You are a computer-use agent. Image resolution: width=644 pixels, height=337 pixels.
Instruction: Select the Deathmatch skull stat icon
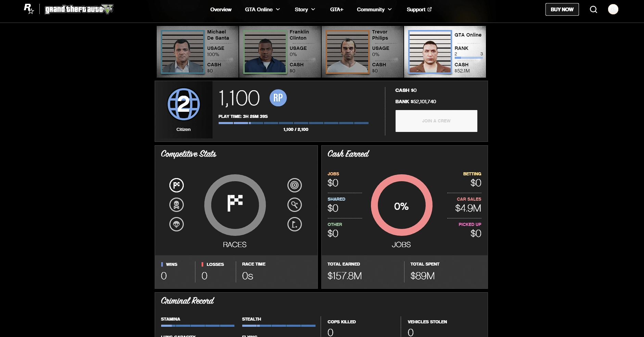[177, 205]
